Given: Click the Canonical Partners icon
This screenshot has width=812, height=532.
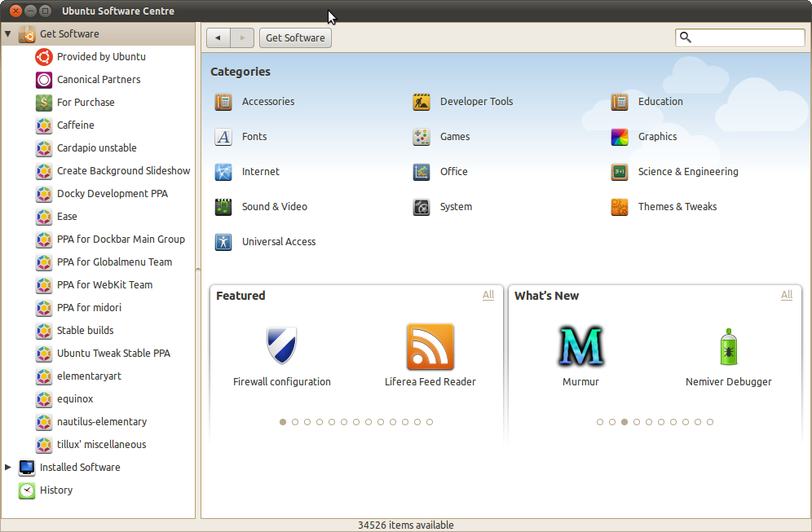Looking at the screenshot, I should [44, 80].
